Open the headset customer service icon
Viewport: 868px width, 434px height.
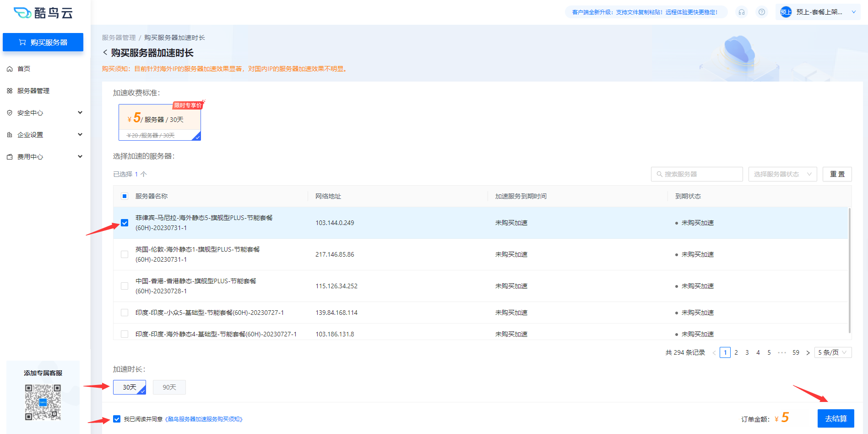[x=742, y=12]
